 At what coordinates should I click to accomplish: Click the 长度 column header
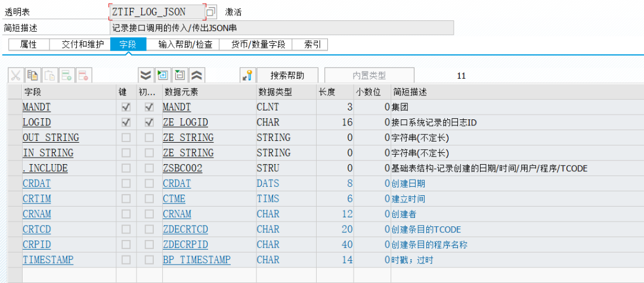click(x=335, y=92)
